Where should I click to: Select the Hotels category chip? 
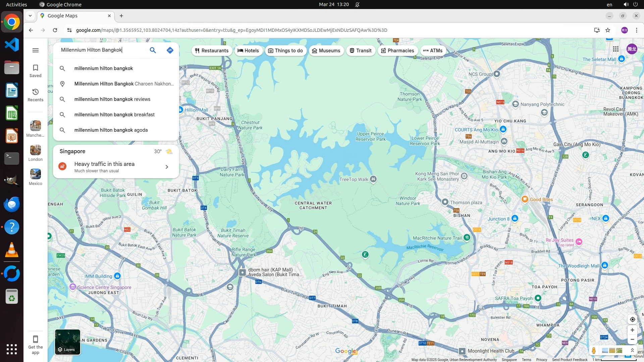(x=248, y=51)
